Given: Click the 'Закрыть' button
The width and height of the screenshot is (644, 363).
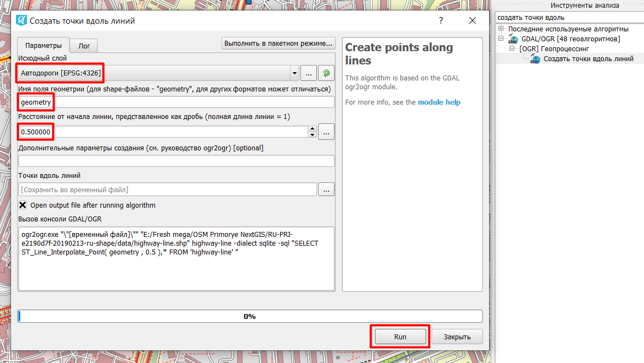Looking at the screenshot, I should point(457,337).
